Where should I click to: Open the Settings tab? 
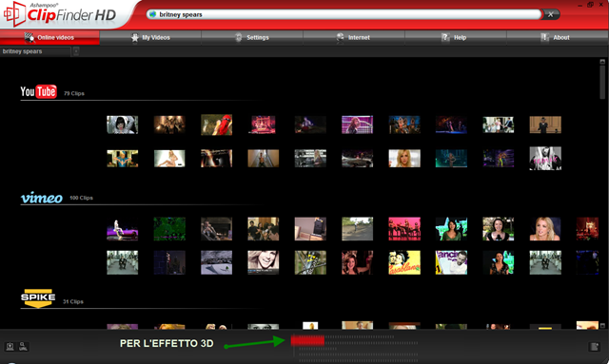click(252, 38)
